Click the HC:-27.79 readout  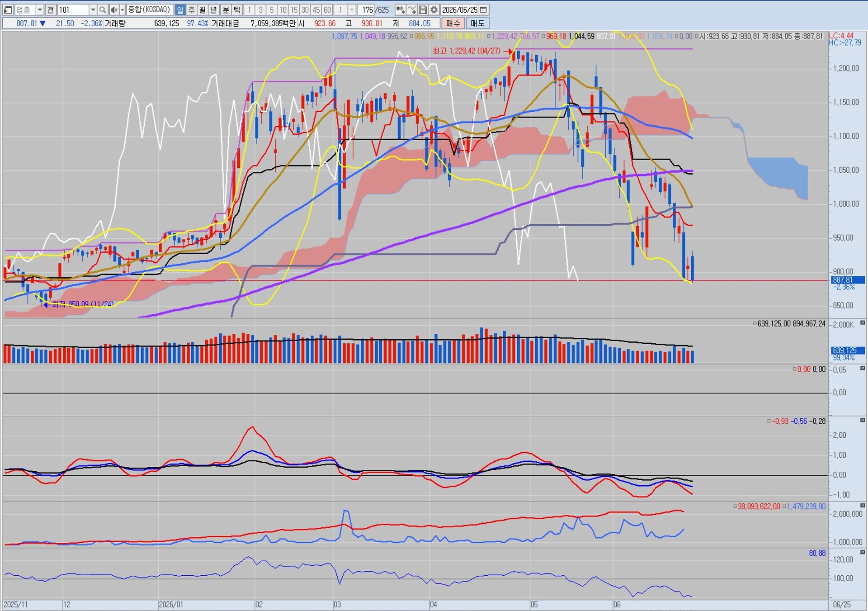tap(845, 43)
